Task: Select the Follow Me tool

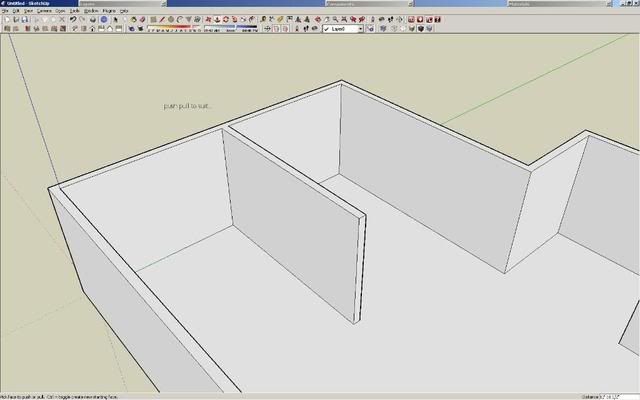Action: pyautogui.click(x=235, y=20)
